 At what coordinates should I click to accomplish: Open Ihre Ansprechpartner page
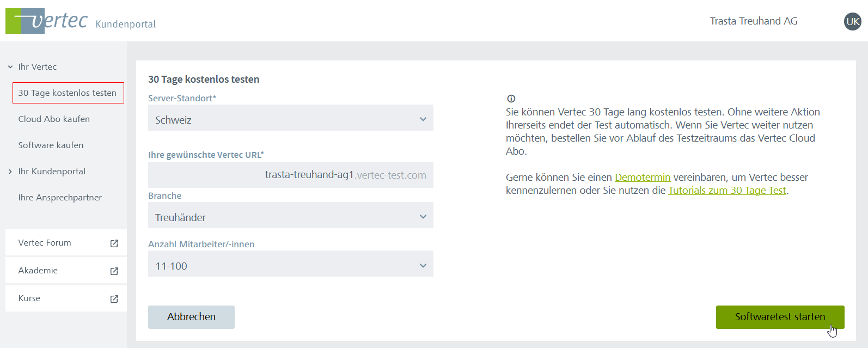click(x=60, y=198)
